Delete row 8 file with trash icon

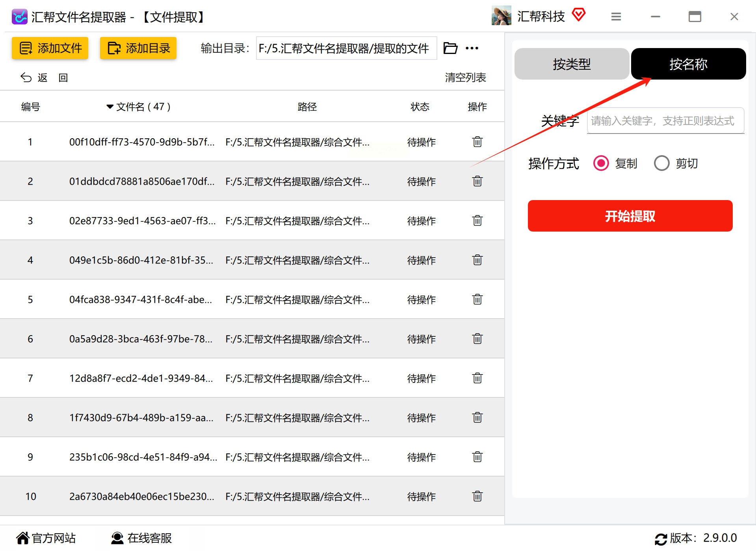click(477, 417)
